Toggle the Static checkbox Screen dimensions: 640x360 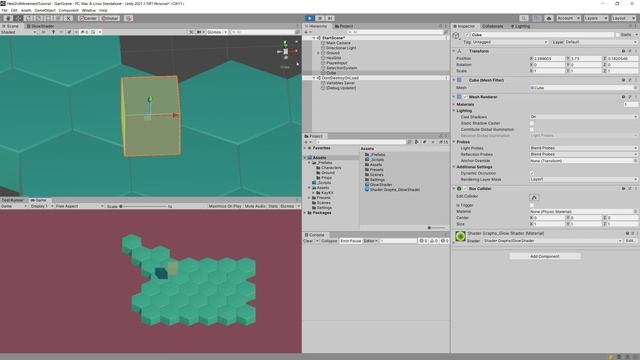click(x=618, y=35)
